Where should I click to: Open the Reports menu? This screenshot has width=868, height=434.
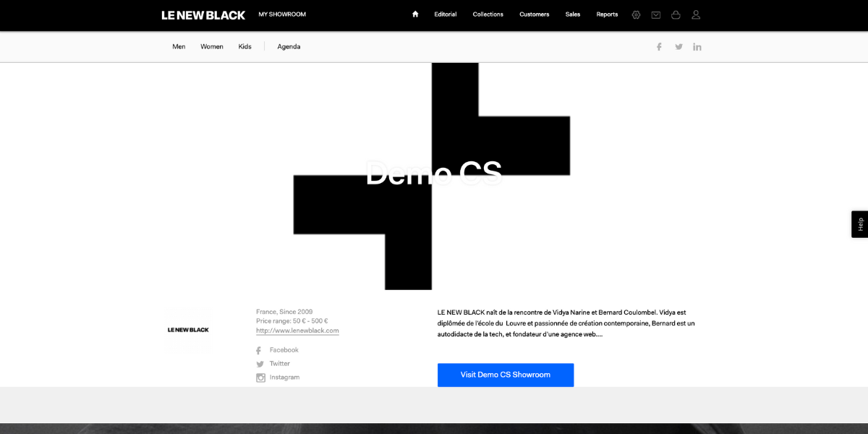tap(607, 14)
